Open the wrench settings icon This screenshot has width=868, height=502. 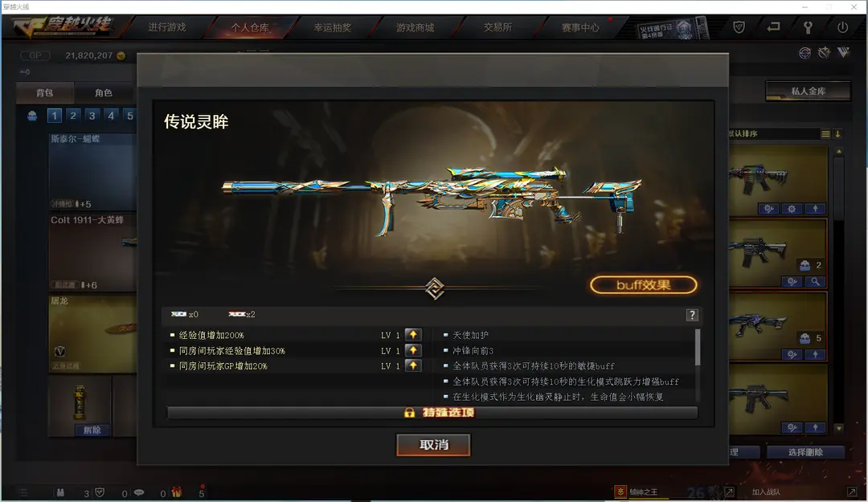click(808, 27)
